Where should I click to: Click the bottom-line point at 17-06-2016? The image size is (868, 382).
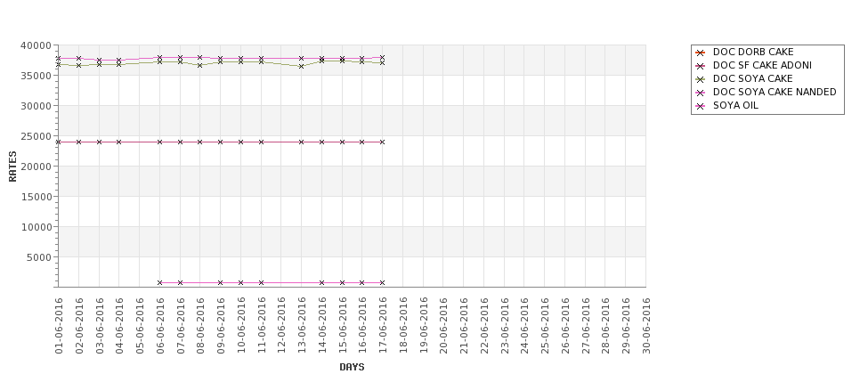382,282
